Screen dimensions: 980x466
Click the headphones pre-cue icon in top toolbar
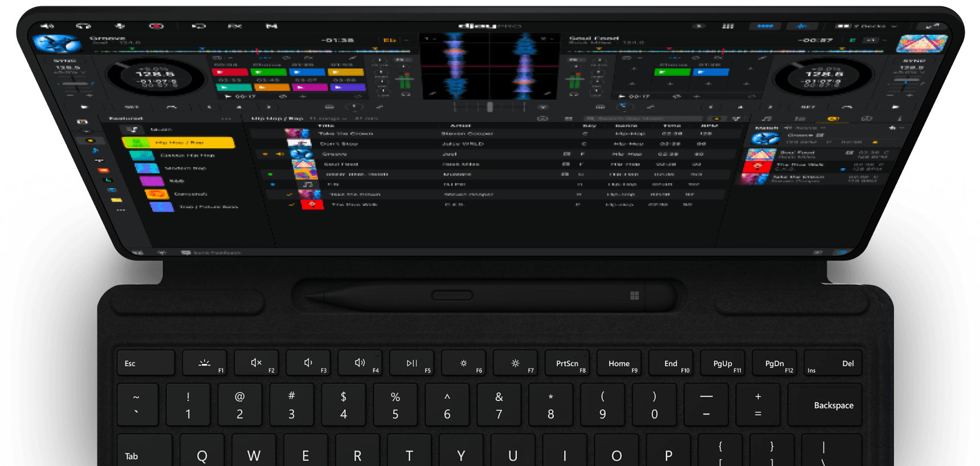coord(84,26)
